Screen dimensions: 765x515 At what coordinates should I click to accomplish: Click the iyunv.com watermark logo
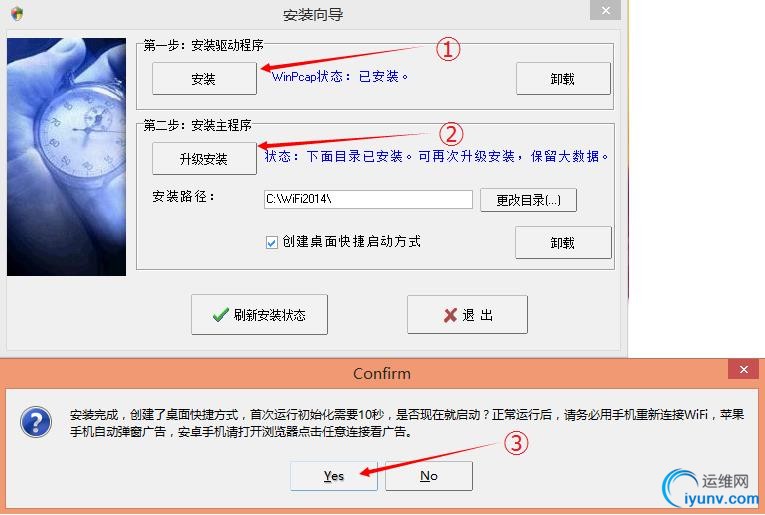[710, 489]
